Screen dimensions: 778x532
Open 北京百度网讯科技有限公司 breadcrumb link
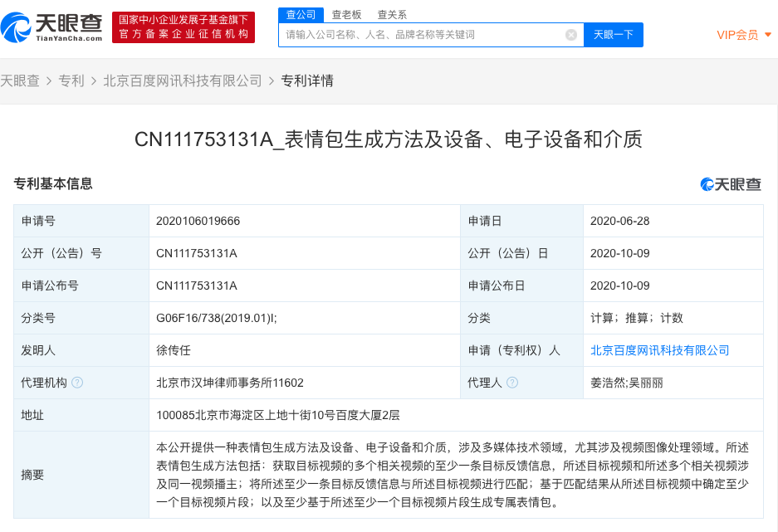coord(183,81)
